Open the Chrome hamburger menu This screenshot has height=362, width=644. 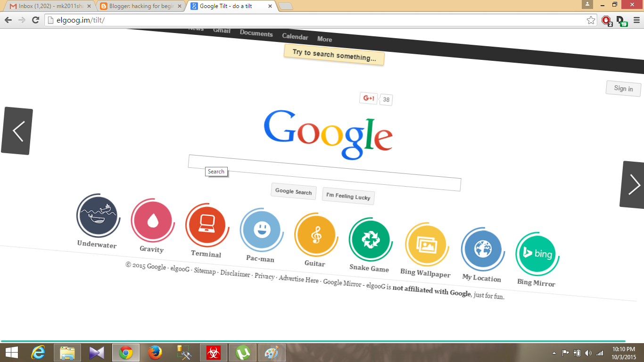[636, 20]
